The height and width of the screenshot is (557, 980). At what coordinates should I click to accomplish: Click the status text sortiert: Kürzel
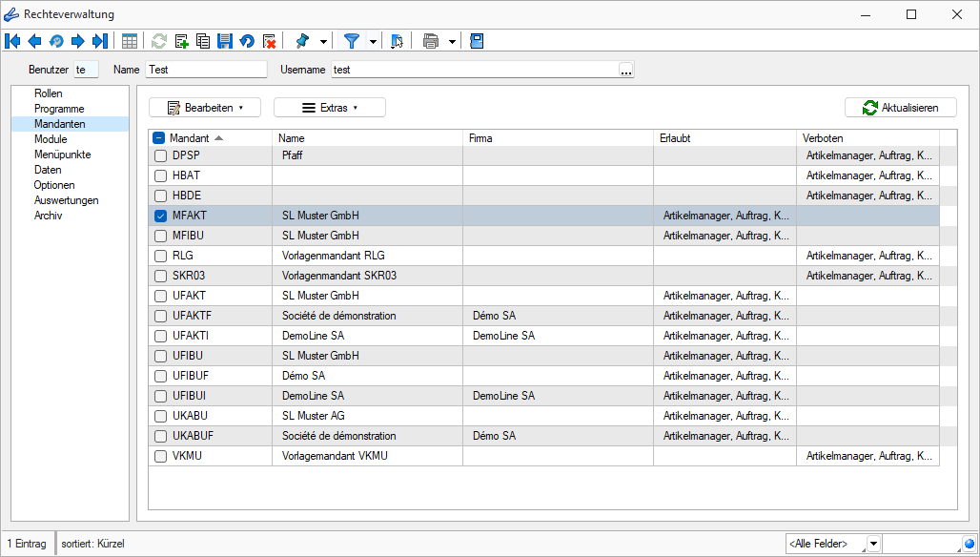coord(93,544)
